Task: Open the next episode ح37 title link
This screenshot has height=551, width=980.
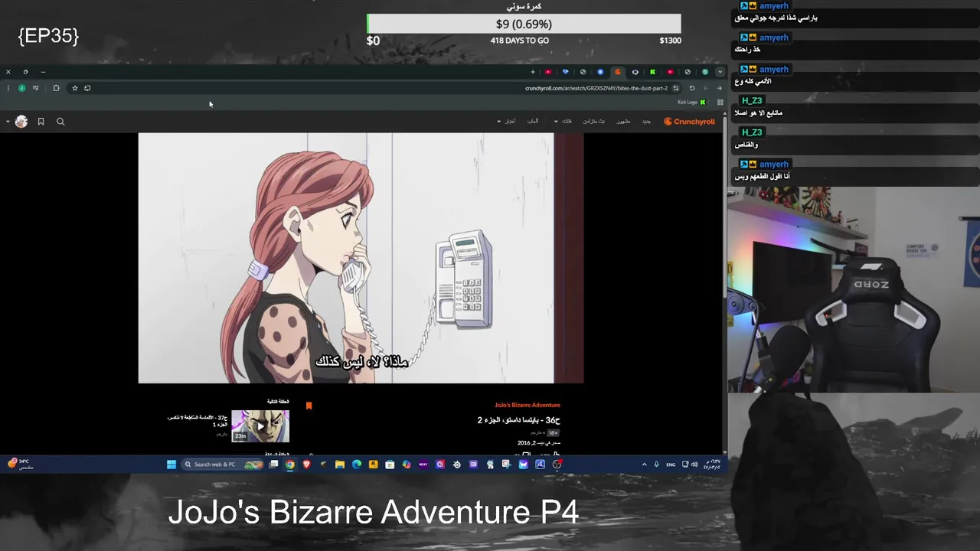Action: (198, 420)
